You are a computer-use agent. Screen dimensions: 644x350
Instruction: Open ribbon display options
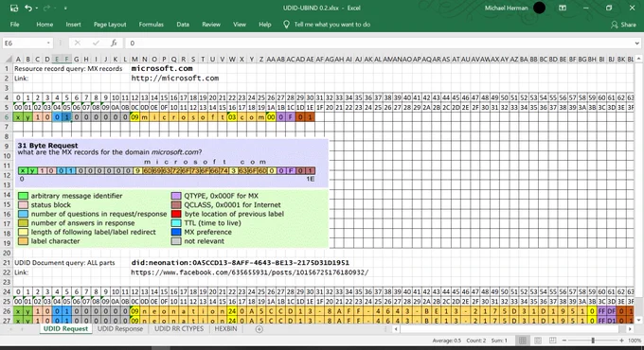[563, 8]
